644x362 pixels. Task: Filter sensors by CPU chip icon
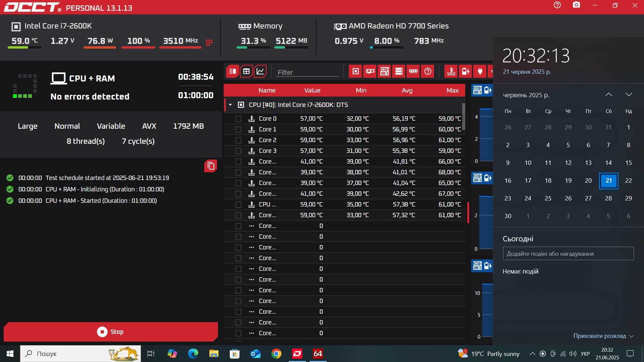(x=356, y=71)
